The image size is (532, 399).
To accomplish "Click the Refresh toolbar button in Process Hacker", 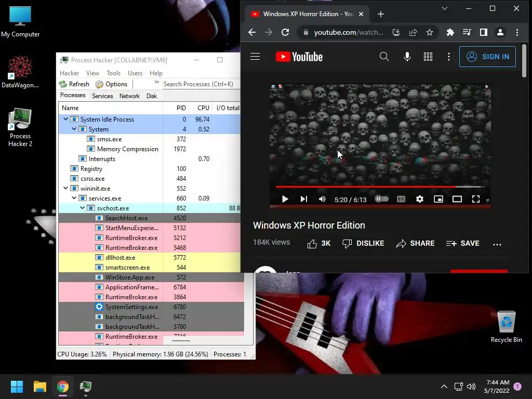I will (74, 84).
